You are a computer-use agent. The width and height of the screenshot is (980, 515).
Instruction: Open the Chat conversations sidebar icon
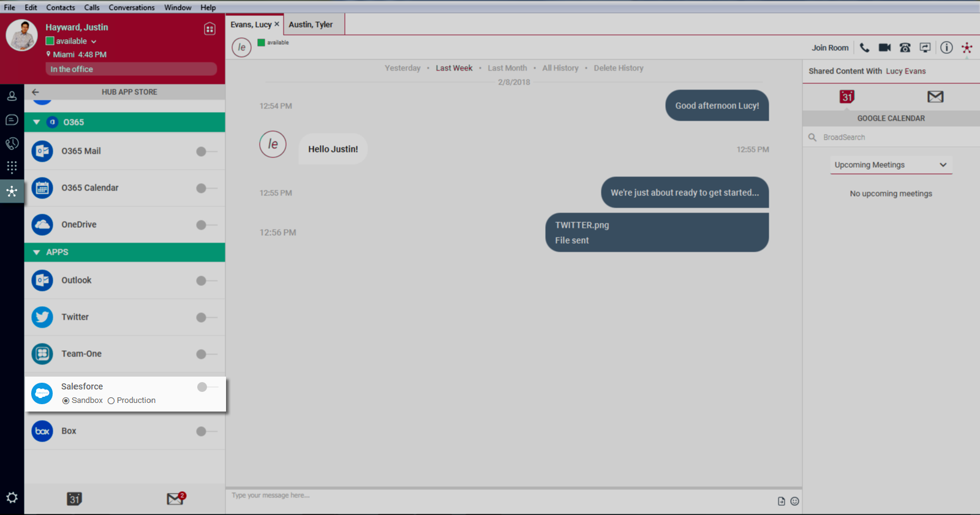pos(12,119)
